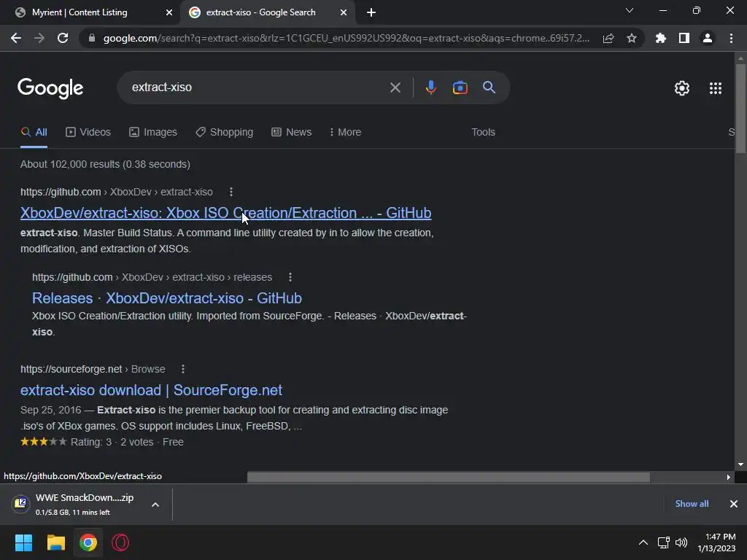Click the https://github.com › XboxDev › extract-xiso breadcrumb
Image resolution: width=747 pixels, height=560 pixels.
pyautogui.click(x=116, y=192)
